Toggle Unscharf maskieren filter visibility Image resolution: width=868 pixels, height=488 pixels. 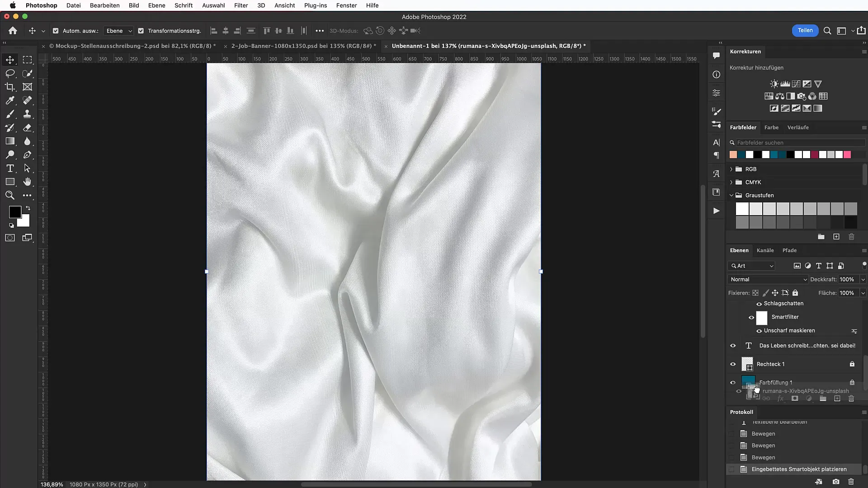759,331
